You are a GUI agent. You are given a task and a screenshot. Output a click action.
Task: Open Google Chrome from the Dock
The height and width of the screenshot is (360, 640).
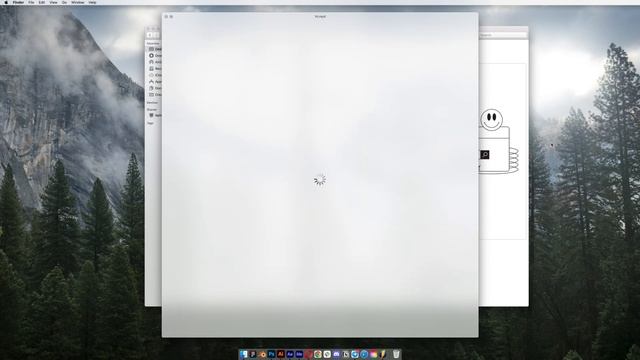(x=318, y=354)
